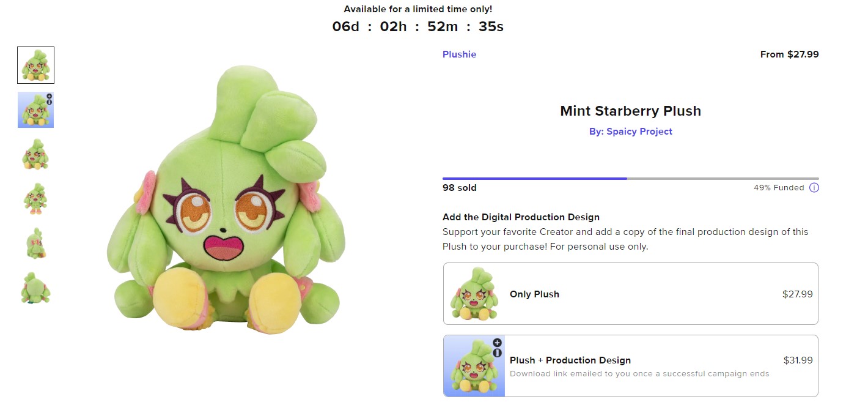The width and height of the screenshot is (868, 402).
Task: Click the info icon beside 49% Funded
Action: pyautogui.click(x=814, y=188)
